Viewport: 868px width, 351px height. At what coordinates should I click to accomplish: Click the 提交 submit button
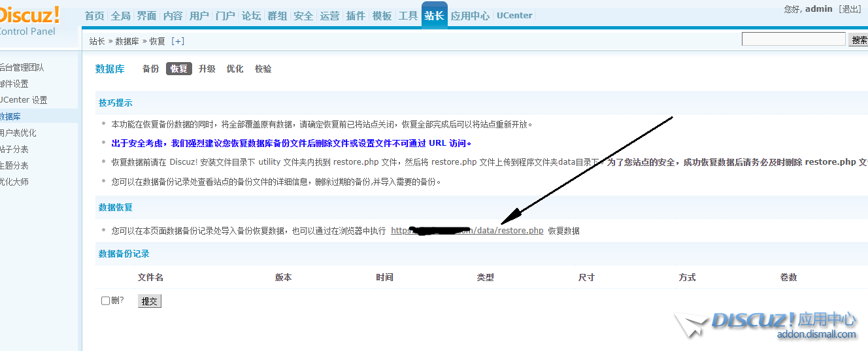tap(149, 301)
